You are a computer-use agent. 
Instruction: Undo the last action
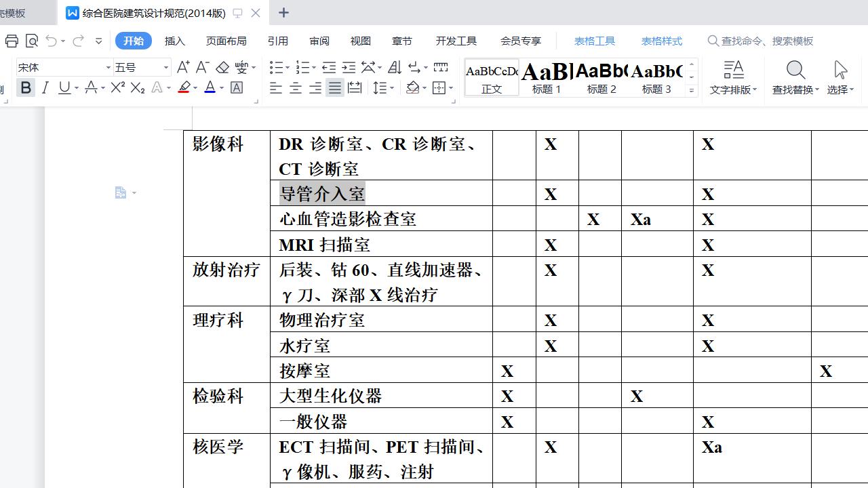tap(52, 41)
